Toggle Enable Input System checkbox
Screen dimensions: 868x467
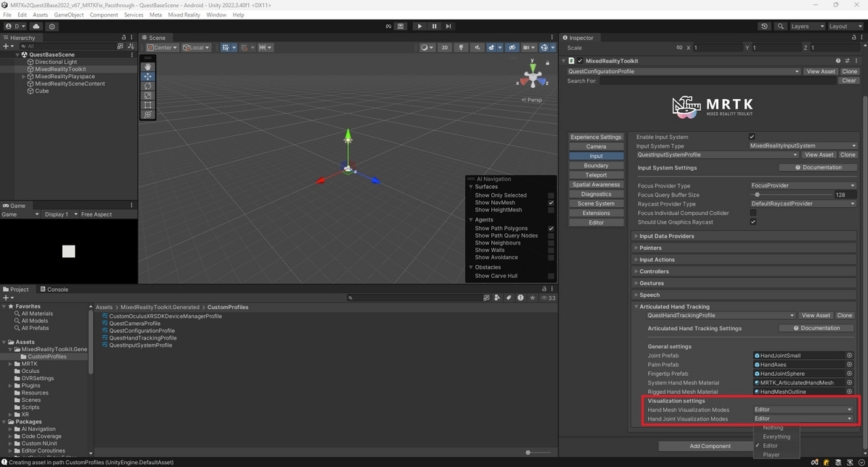click(752, 137)
